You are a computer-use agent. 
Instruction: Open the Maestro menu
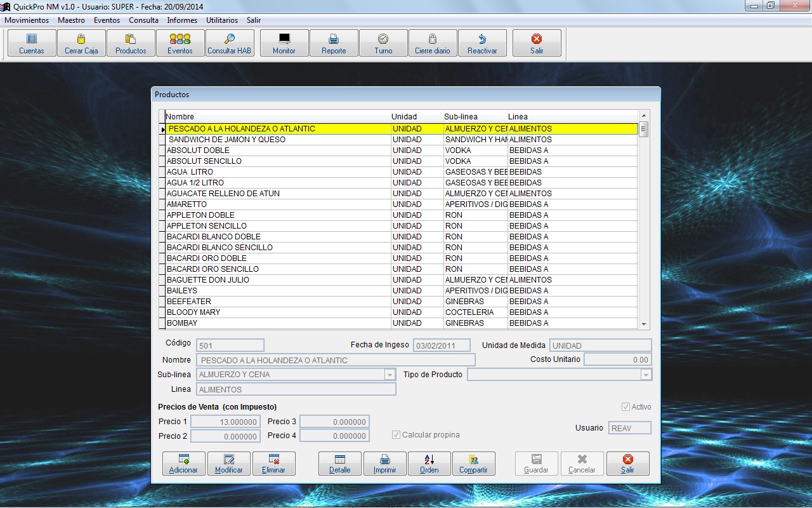point(71,20)
